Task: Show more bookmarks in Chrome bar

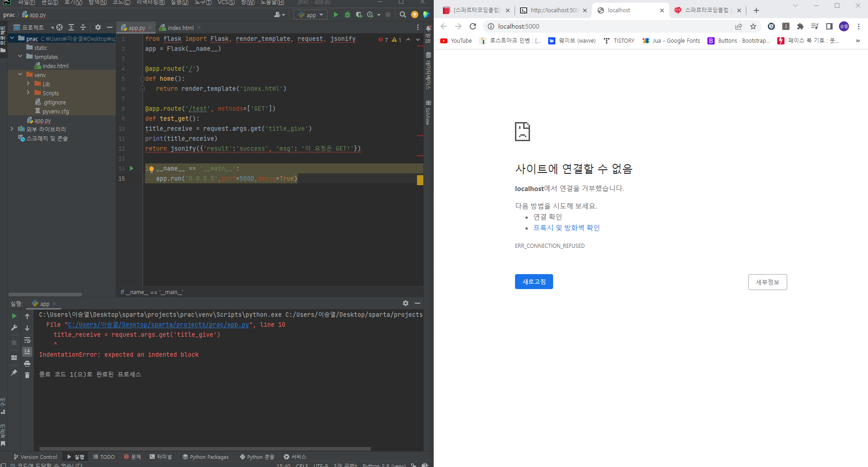Action: coord(858,40)
